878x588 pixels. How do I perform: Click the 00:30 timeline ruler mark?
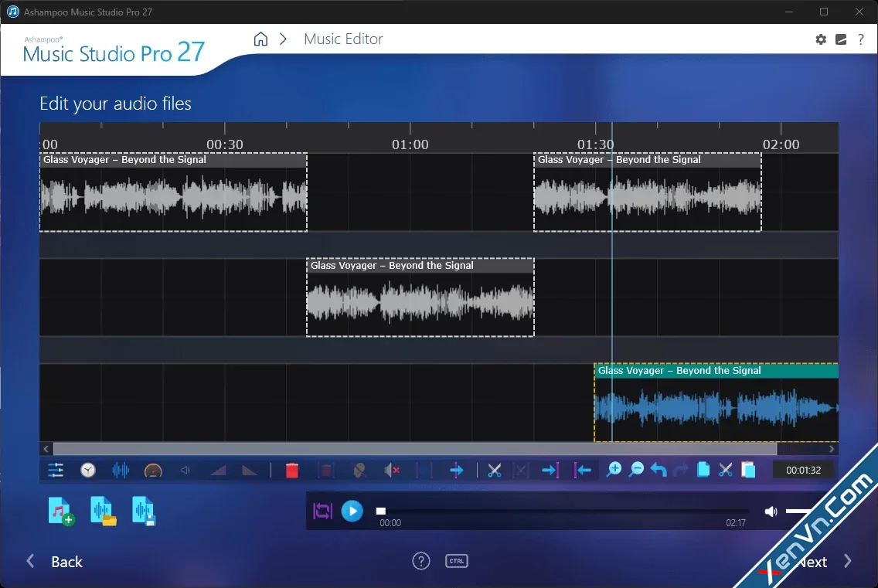[225, 144]
